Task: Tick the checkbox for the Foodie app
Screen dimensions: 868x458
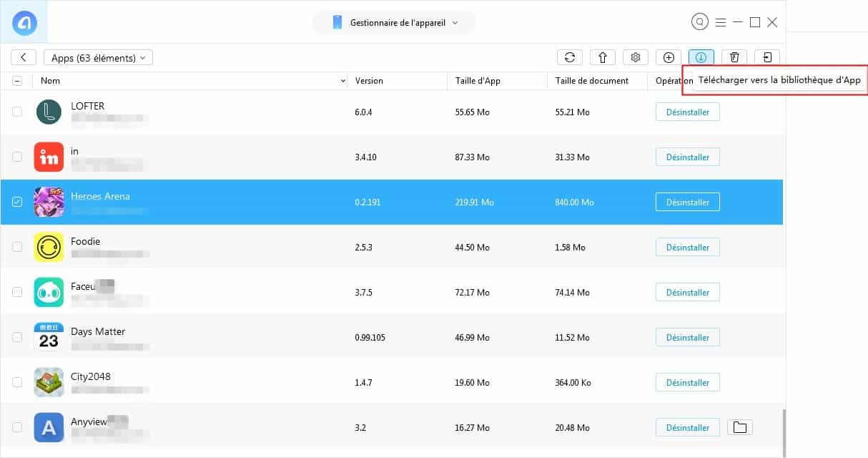Action: pos(17,248)
